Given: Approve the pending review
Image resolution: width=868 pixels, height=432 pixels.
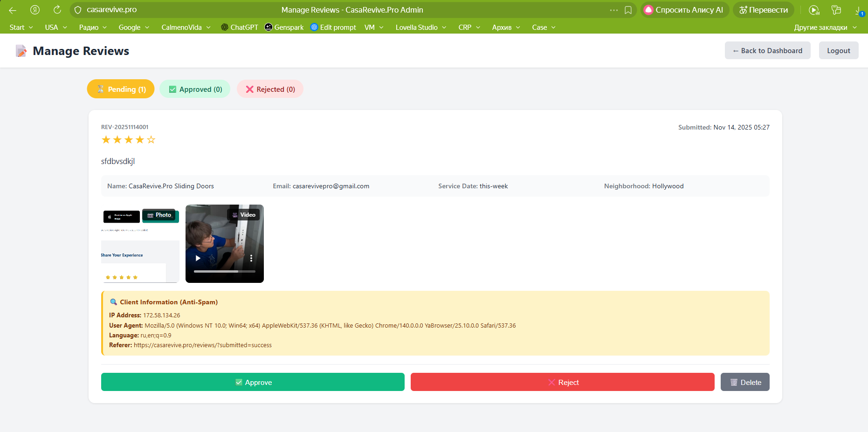Looking at the screenshot, I should [x=253, y=382].
